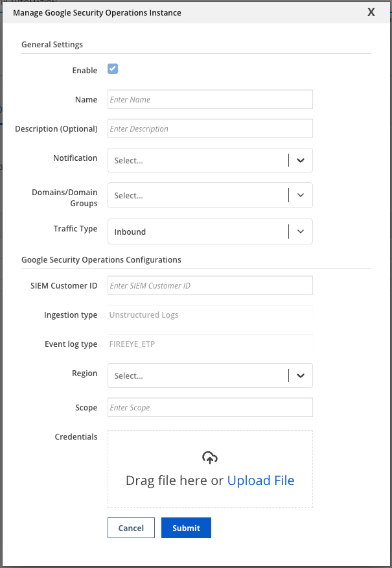The image size is (392, 568).
Task: Open the Notification dropdown
Action: pyautogui.click(x=210, y=160)
